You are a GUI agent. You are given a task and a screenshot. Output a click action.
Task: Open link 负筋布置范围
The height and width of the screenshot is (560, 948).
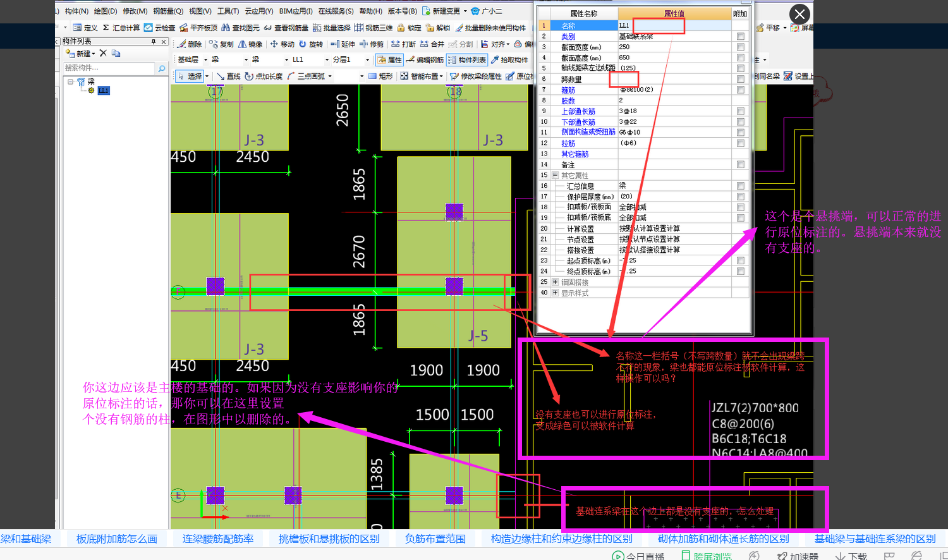(435, 539)
